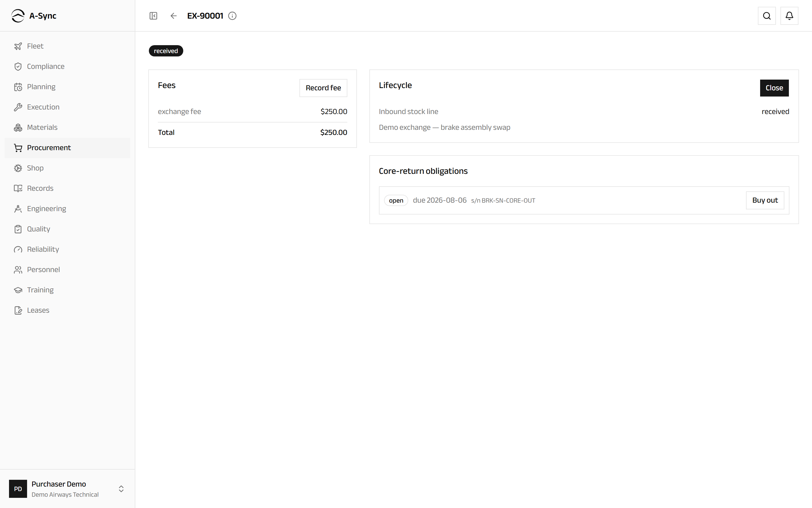The width and height of the screenshot is (812, 508).
Task: Click the Materials boxes icon
Action: (18, 127)
